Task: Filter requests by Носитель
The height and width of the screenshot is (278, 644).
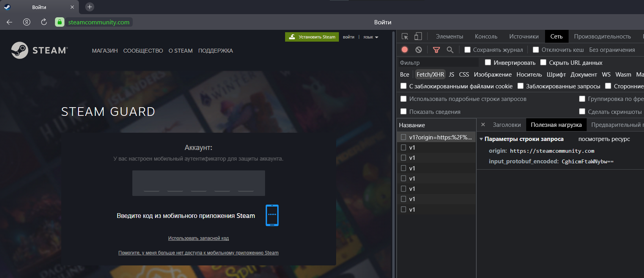Action: tap(529, 75)
